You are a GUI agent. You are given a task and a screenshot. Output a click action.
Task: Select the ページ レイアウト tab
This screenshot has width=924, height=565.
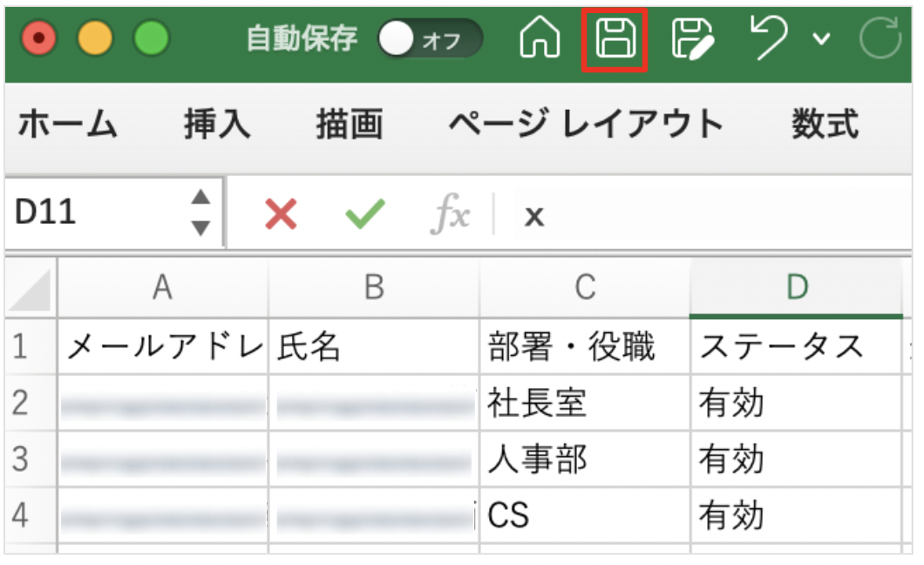587,125
